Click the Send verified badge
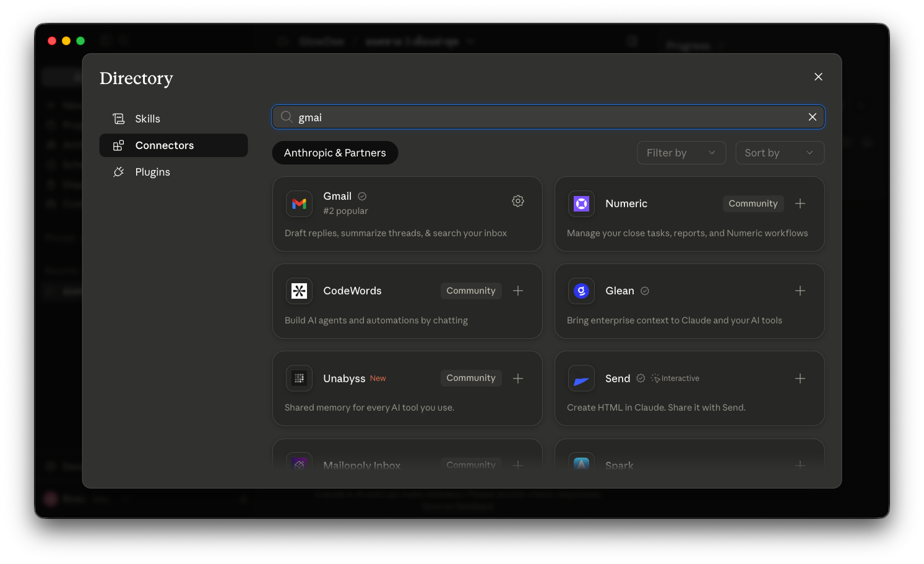924x564 pixels. pos(641,378)
